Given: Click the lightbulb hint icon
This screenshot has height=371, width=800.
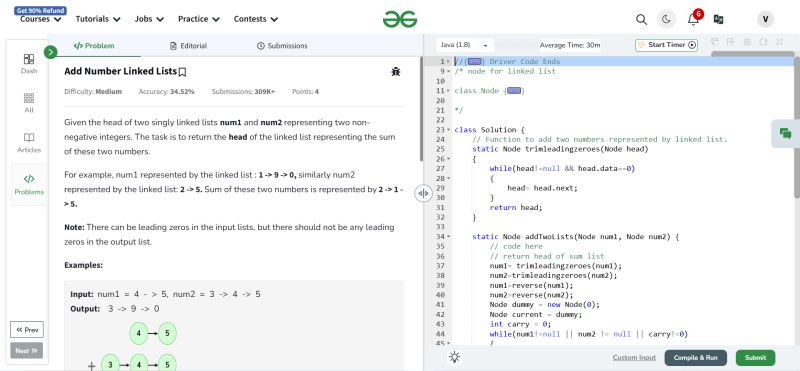Looking at the screenshot, I should point(455,357).
